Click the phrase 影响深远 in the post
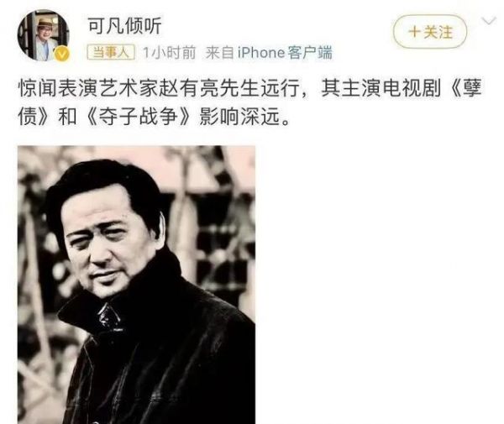 (x=239, y=116)
